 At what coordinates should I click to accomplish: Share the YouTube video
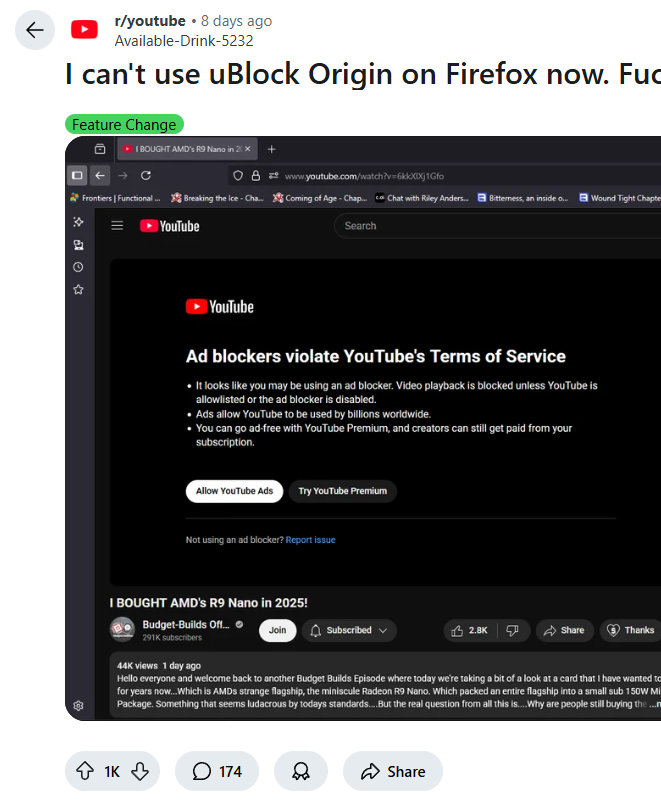564,630
